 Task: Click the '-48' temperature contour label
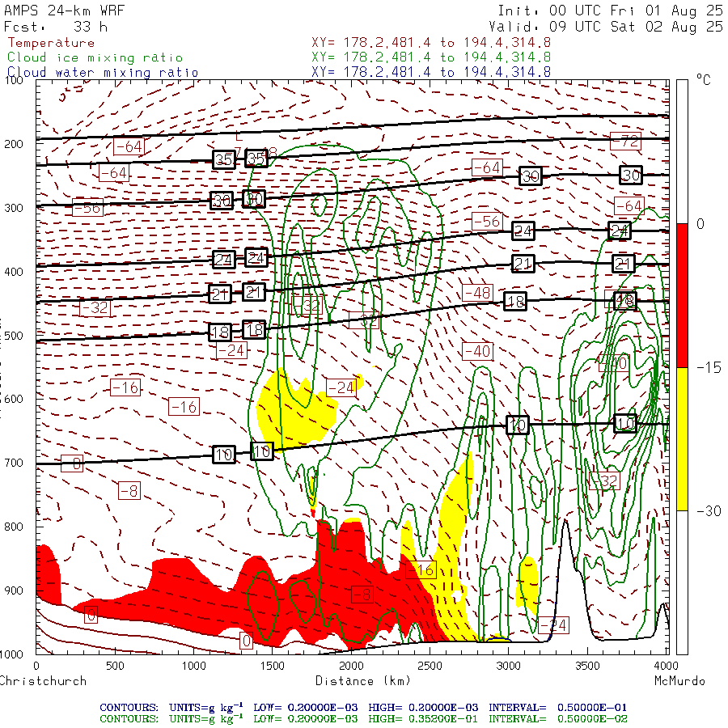coord(477,293)
